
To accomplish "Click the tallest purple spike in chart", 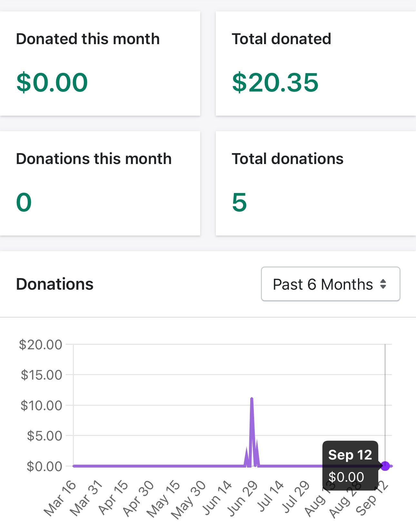I will pos(252,400).
